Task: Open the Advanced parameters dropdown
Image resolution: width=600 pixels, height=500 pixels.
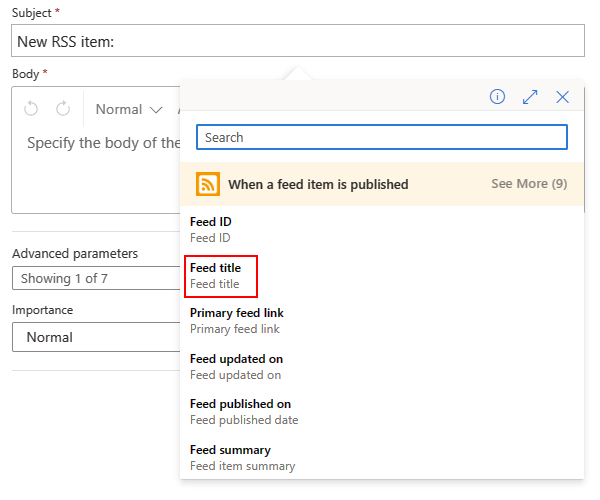Action: click(95, 278)
